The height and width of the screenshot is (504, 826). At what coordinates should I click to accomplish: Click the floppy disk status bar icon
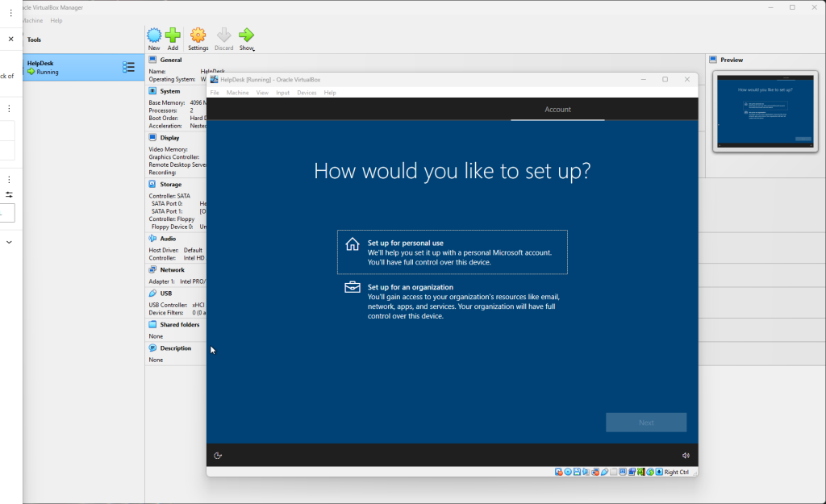click(578, 472)
